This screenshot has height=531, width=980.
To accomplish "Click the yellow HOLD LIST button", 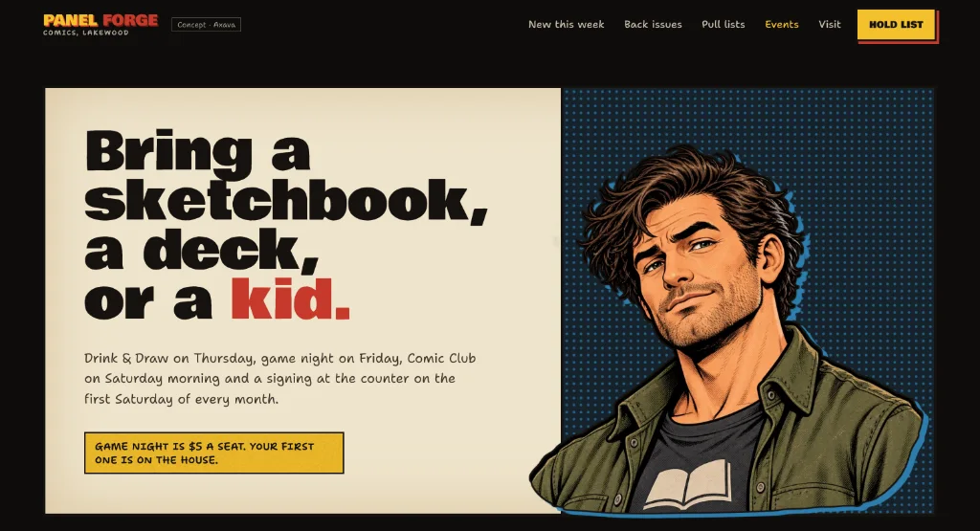I will (896, 25).
